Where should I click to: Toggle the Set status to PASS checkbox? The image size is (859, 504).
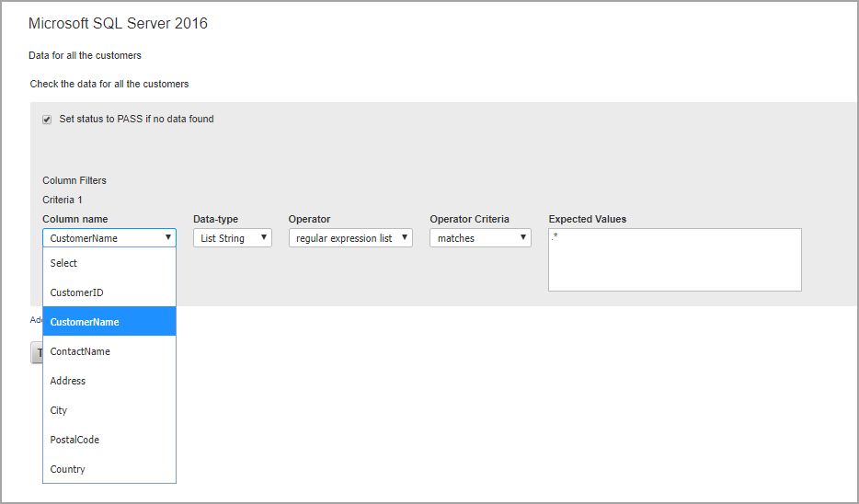(47, 120)
